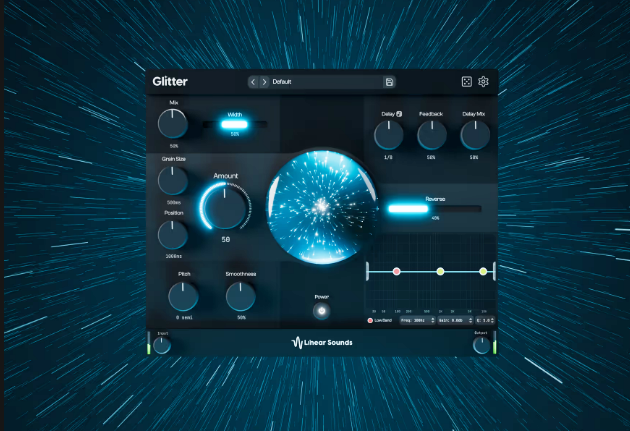Save the current preset via floppy icon
Viewport: 630px width, 431px height.
(x=389, y=82)
